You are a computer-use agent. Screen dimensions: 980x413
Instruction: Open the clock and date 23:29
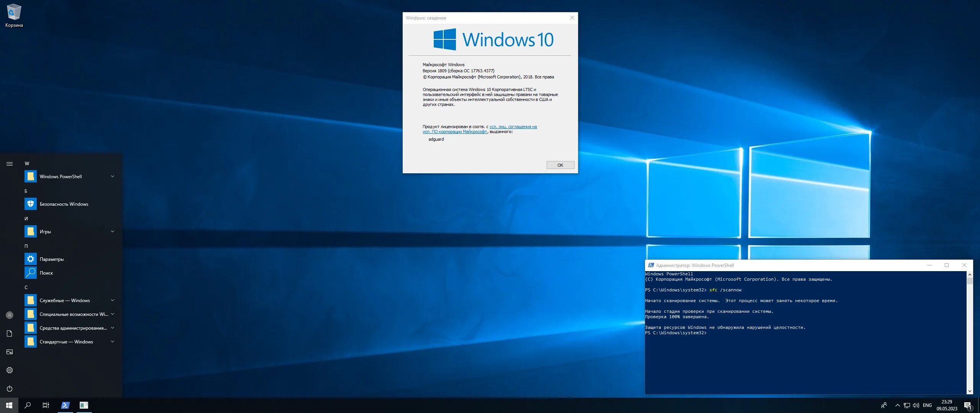(947, 405)
